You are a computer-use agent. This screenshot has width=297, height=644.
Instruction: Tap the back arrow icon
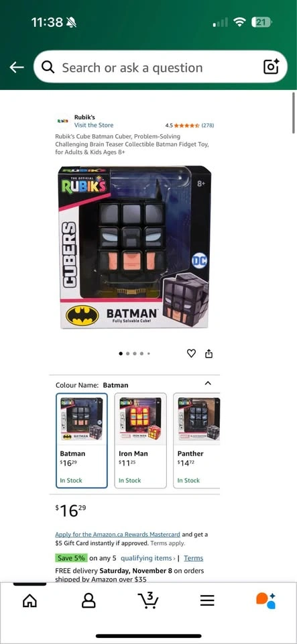click(x=16, y=67)
